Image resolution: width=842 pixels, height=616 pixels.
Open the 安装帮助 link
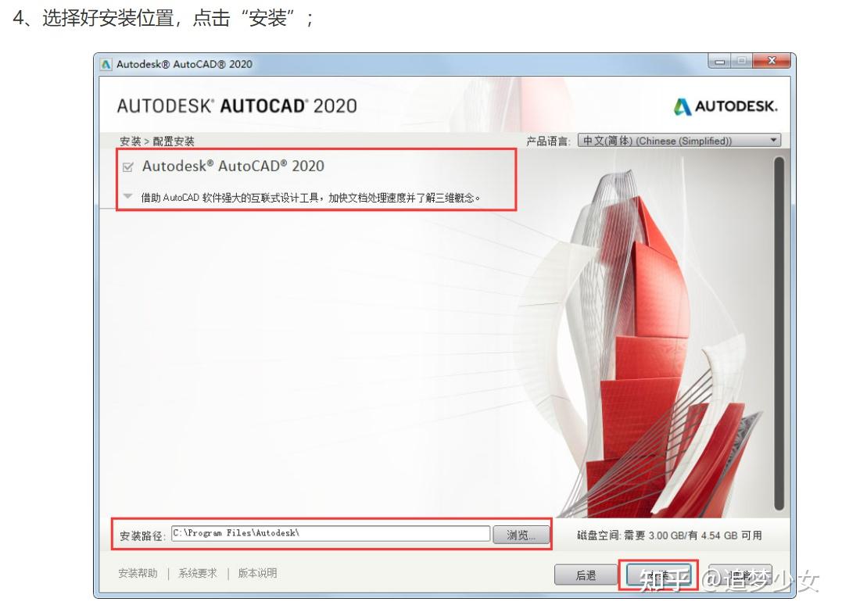pyautogui.click(x=138, y=573)
